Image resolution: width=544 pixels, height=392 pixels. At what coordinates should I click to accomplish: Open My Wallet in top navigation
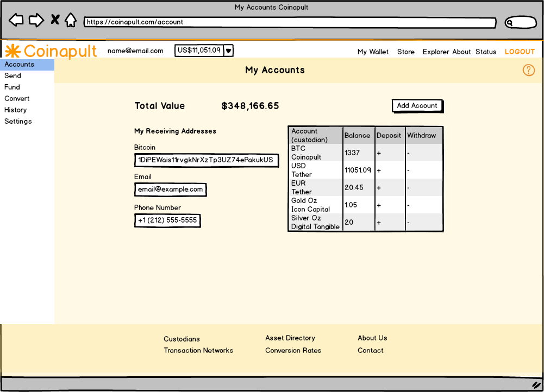click(373, 52)
